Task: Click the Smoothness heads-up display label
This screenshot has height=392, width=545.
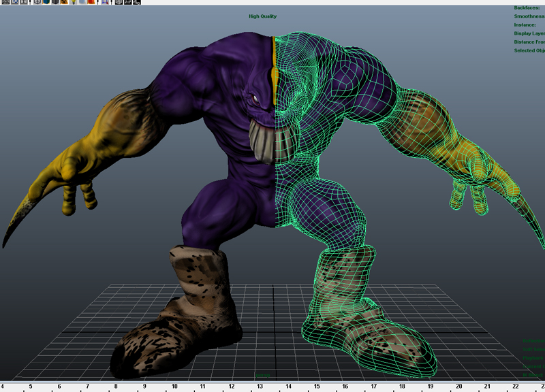Action: click(529, 16)
